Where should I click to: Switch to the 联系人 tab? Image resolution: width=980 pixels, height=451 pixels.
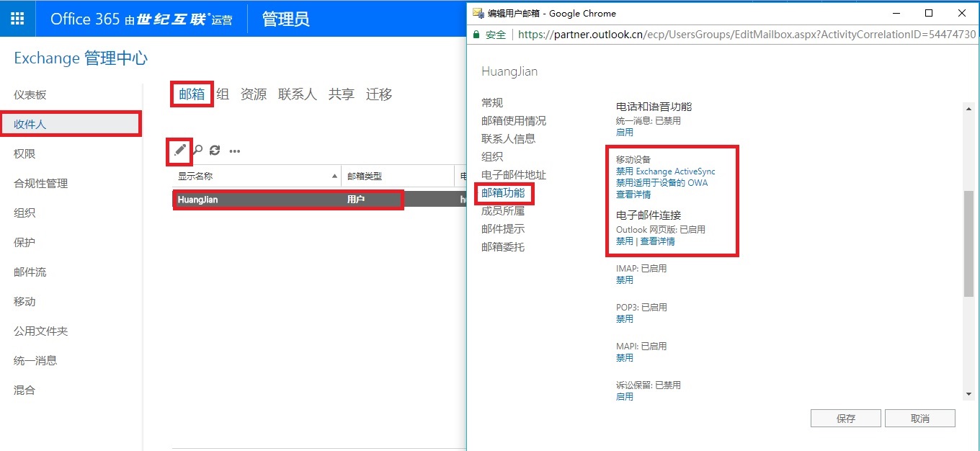point(298,94)
